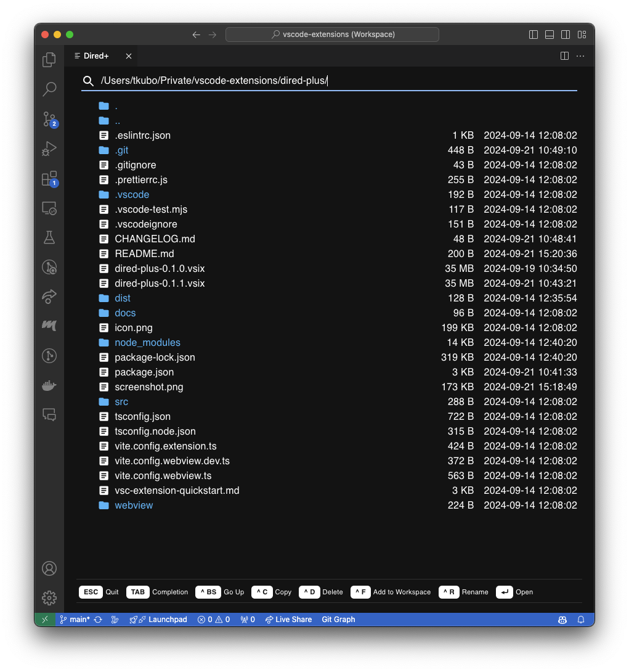Open the Search view in activity bar
Screen dimensions: 629x672
click(x=49, y=89)
